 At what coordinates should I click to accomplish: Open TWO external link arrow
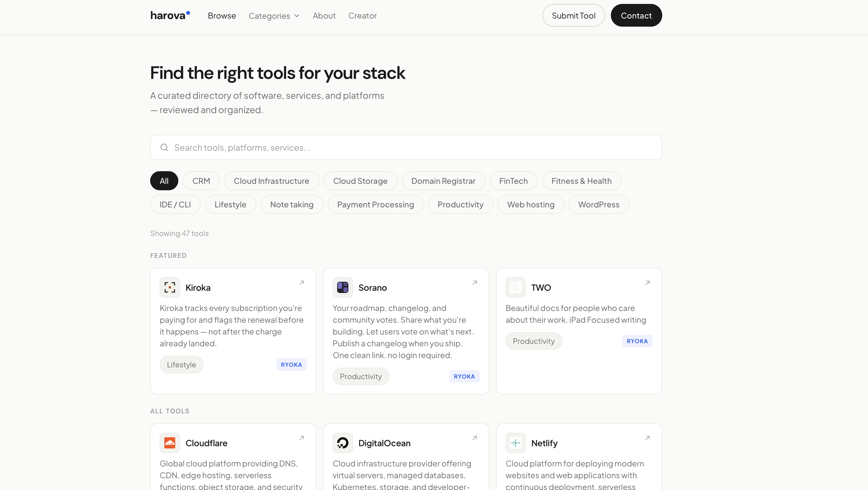pyautogui.click(x=648, y=283)
